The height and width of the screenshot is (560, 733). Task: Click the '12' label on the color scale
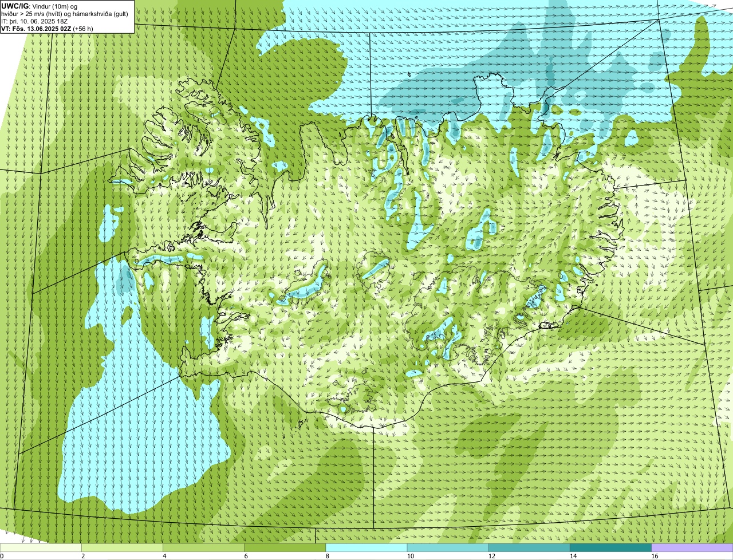pos(491,556)
